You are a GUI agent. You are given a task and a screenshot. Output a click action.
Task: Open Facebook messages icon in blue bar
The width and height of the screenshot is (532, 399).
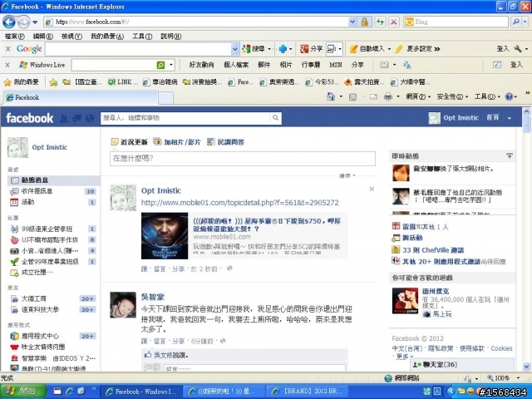(76, 118)
